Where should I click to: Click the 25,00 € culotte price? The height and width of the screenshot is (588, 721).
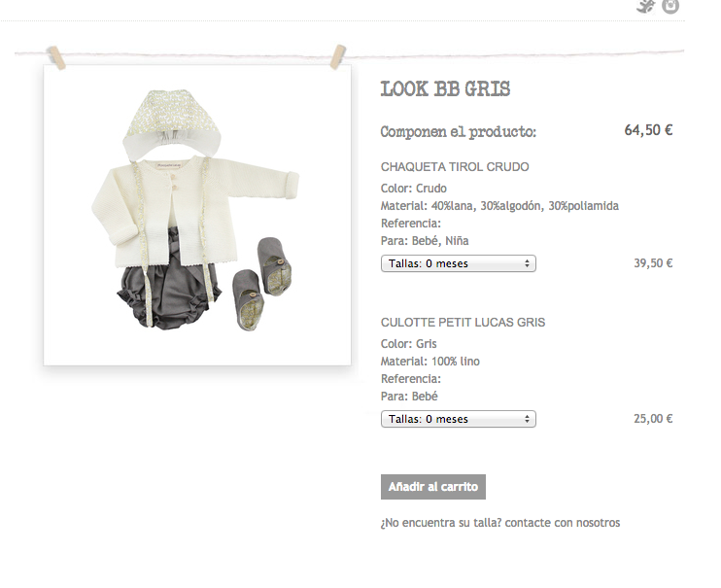pyautogui.click(x=653, y=419)
